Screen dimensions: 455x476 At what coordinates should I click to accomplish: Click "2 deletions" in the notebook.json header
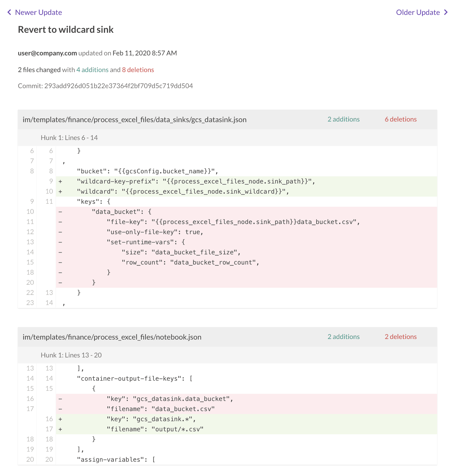(401, 337)
